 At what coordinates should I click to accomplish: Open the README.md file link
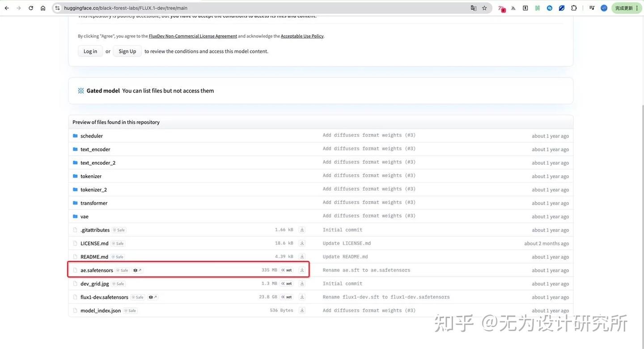[94, 257]
